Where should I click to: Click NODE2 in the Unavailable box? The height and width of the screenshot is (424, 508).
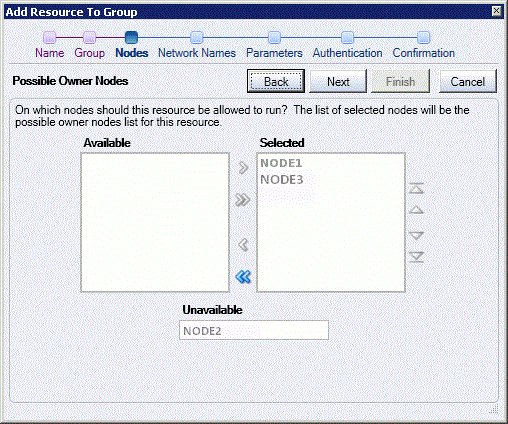[x=202, y=331]
